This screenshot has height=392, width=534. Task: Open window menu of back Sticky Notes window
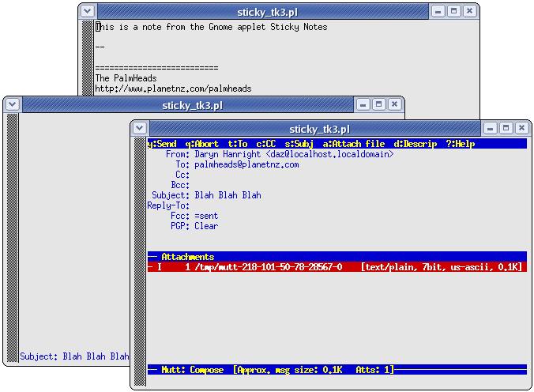tap(88, 11)
